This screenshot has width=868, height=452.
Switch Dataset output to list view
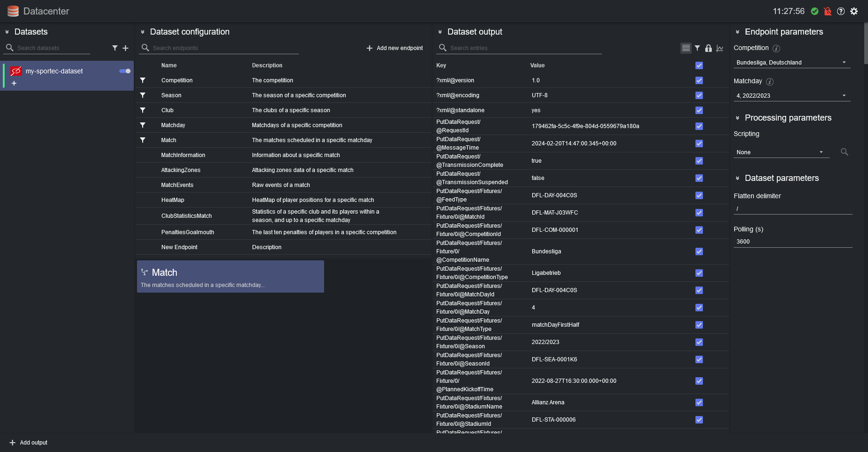(x=686, y=48)
